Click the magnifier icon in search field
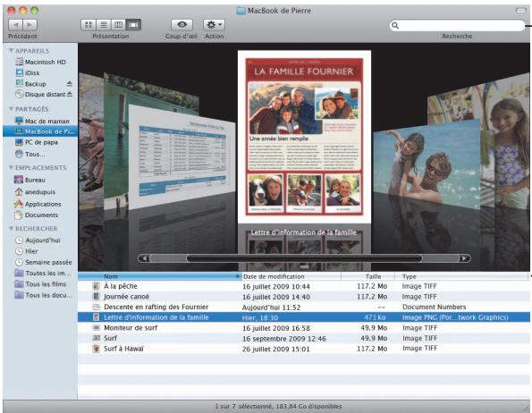The width and height of the screenshot is (532, 413). (395, 25)
